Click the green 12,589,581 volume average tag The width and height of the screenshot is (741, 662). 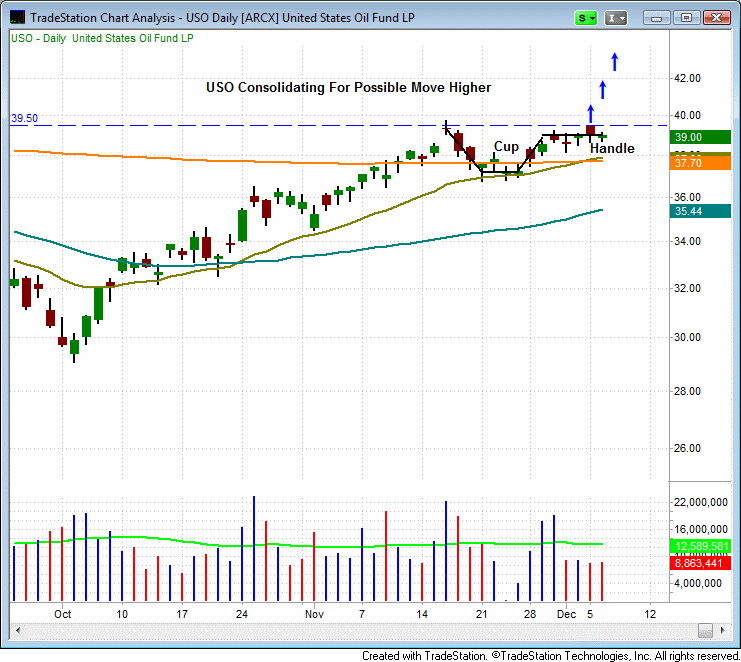click(700, 546)
